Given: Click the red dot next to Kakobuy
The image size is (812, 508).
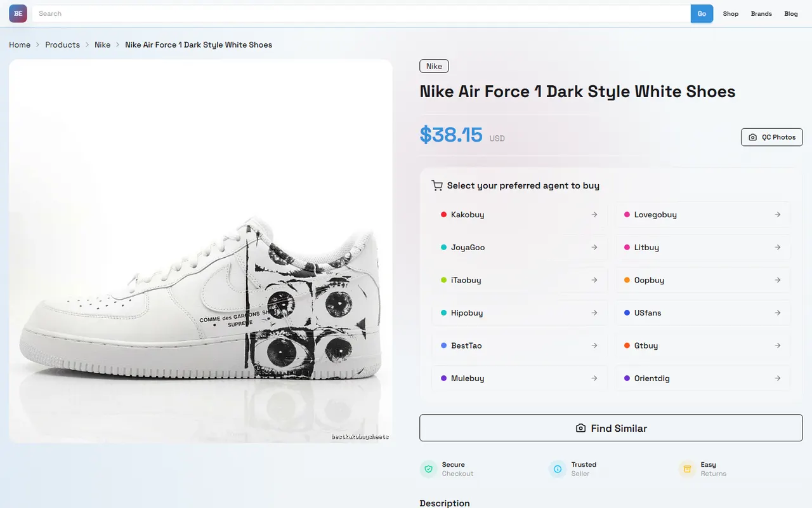Looking at the screenshot, I should [444, 215].
